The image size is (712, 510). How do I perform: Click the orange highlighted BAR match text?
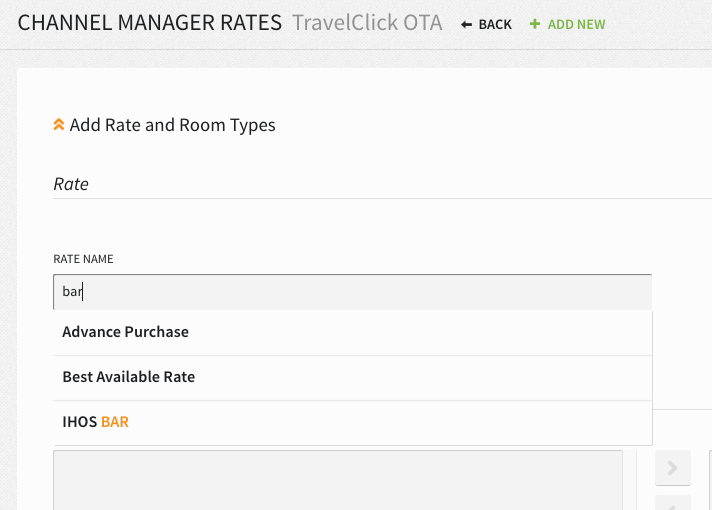point(115,422)
